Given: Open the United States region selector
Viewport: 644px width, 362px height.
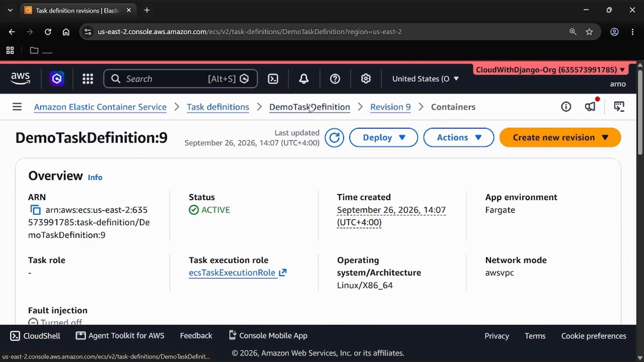Looking at the screenshot, I should click(425, 79).
